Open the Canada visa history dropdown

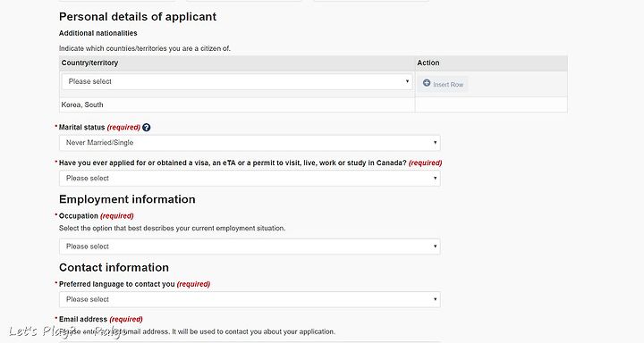click(250, 179)
